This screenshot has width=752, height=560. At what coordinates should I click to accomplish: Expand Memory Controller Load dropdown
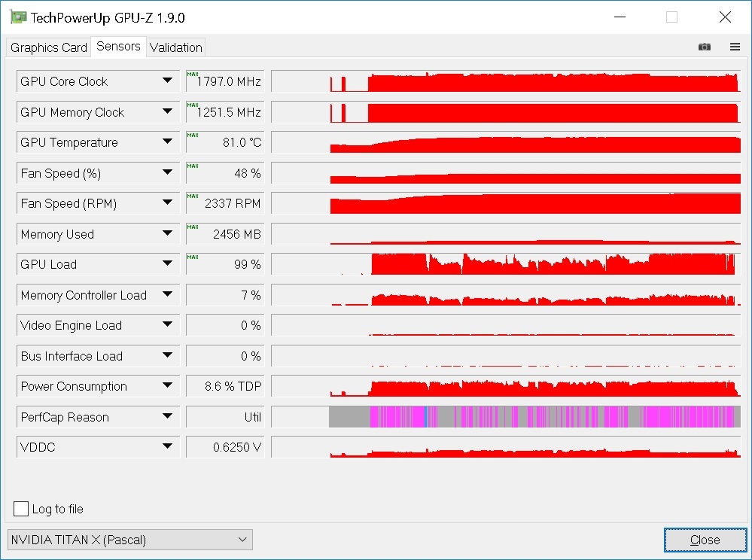pos(167,295)
